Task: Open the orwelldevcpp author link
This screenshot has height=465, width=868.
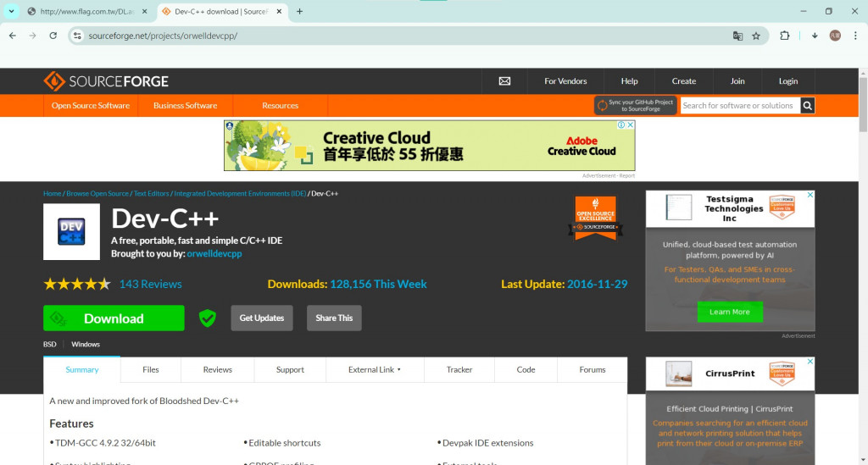Action: 214,254
